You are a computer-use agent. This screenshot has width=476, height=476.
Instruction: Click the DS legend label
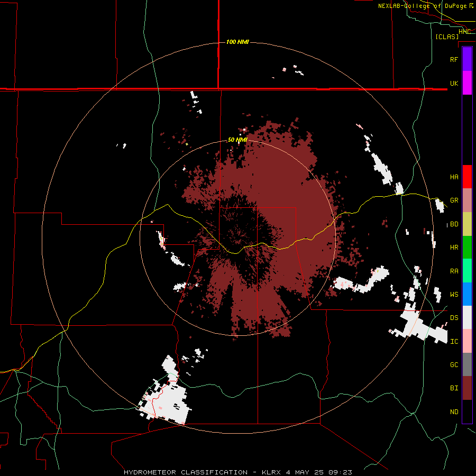point(454,318)
